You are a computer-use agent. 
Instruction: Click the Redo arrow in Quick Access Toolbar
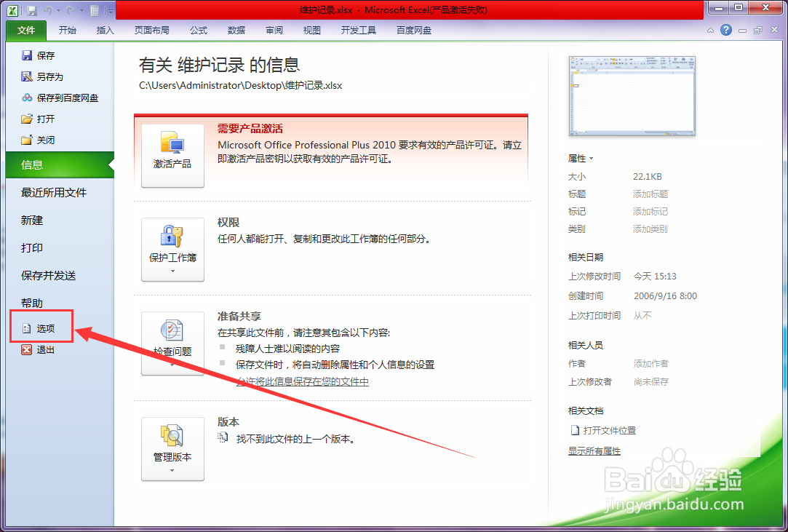pos(71,10)
